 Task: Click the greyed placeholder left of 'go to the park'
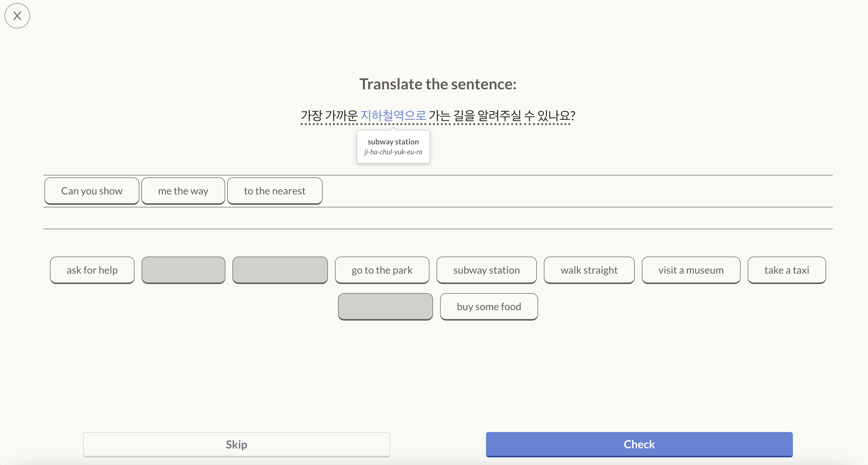click(x=280, y=270)
